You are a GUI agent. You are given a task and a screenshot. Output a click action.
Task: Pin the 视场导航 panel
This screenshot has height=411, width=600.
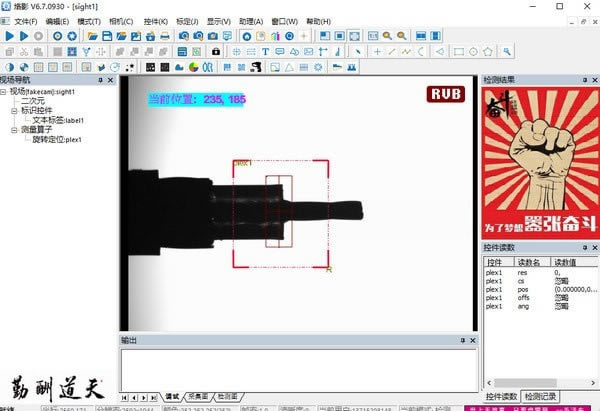pyautogui.click(x=99, y=80)
